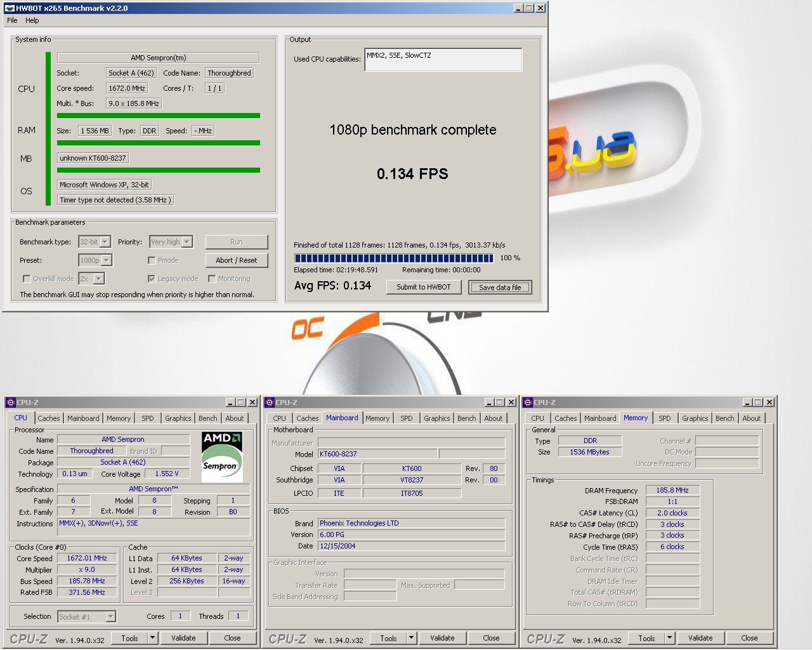Select the About tab in the Memory CPU-Z window

[x=751, y=418]
